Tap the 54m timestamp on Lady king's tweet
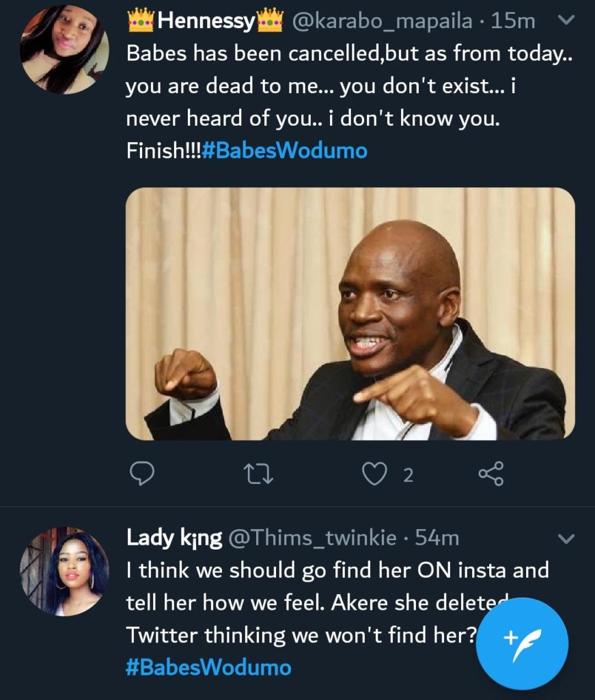This screenshot has width=595, height=700. point(437,539)
